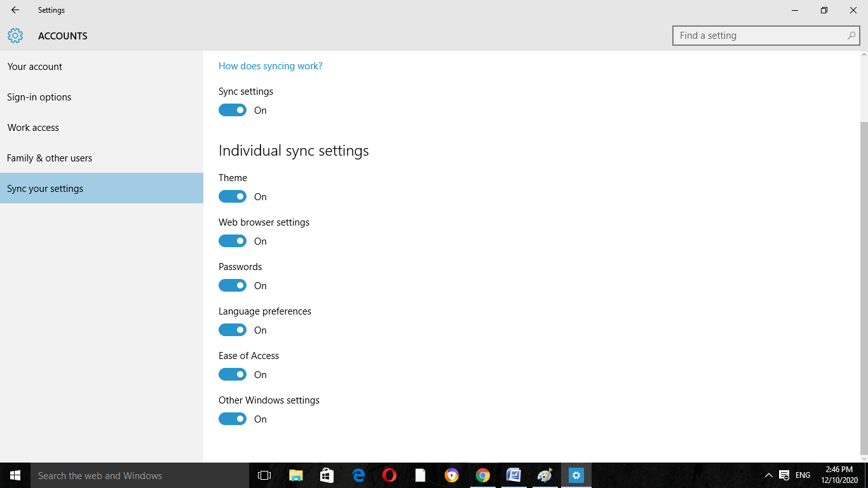The width and height of the screenshot is (868, 488).
Task: Open How does syncing work link
Action: pyautogui.click(x=270, y=66)
